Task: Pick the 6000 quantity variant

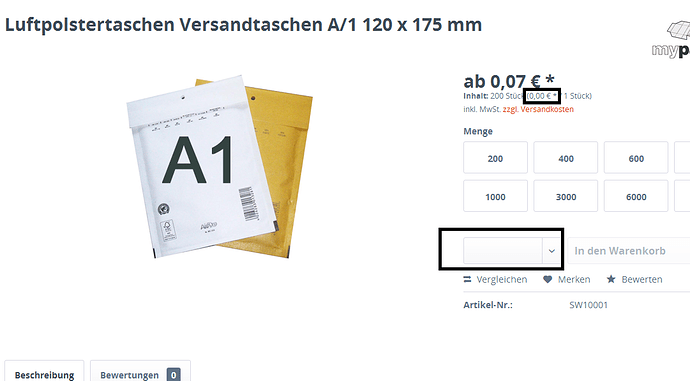Action: (636, 196)
